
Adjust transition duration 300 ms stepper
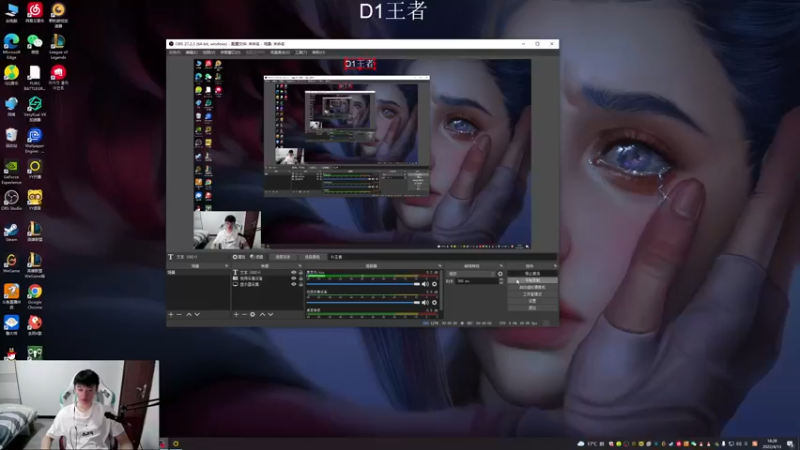tap(501, 281)
